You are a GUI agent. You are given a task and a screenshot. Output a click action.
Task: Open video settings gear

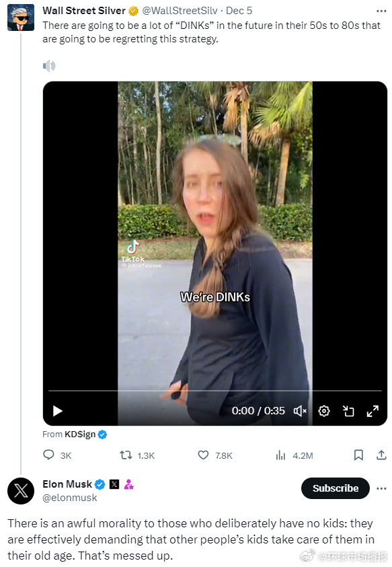coord(323,411)
